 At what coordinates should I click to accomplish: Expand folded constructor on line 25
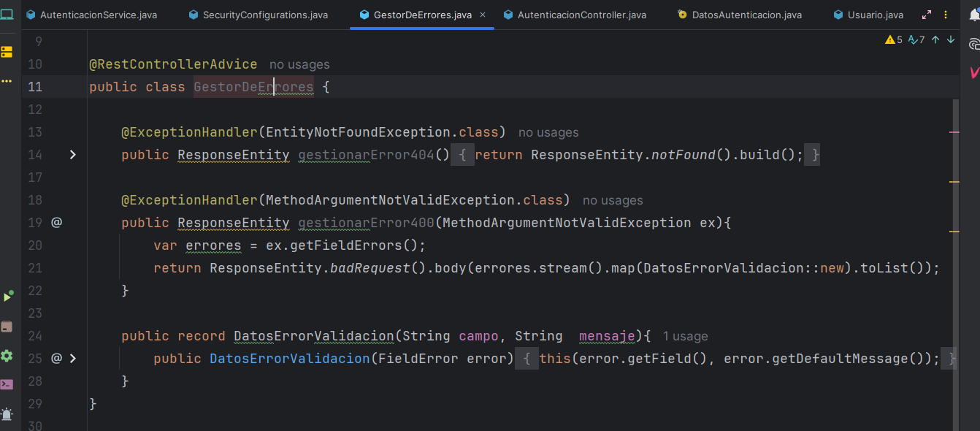tap(72, 358)
